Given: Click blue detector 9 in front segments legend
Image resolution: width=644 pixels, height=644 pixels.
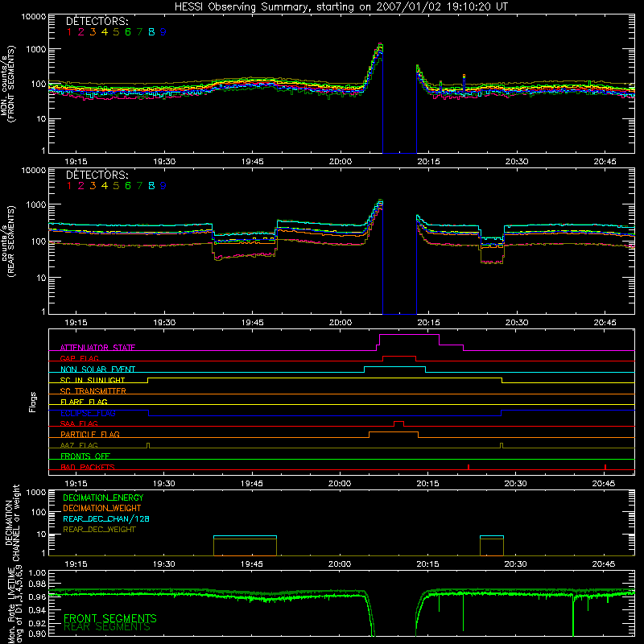Looking at the screenshot, I should click(163, 32).
